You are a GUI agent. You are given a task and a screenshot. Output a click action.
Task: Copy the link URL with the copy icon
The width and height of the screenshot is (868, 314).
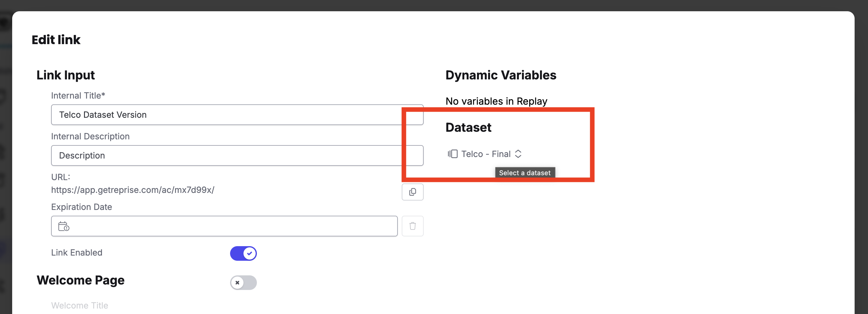click(x=412, y=192)
